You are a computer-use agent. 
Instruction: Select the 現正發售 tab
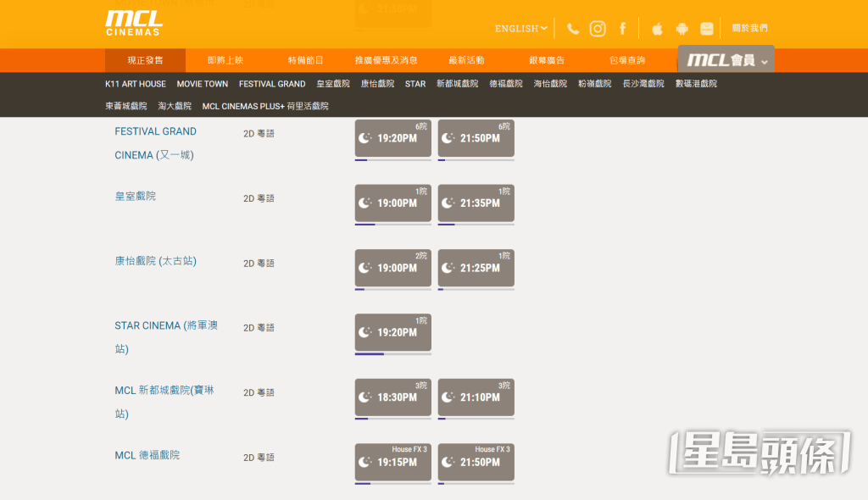click(145, 60)
